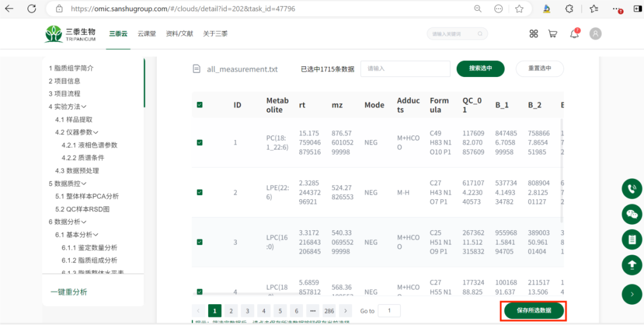Open the notifications bell icon
644x325 pixels.
pos(574,34)
